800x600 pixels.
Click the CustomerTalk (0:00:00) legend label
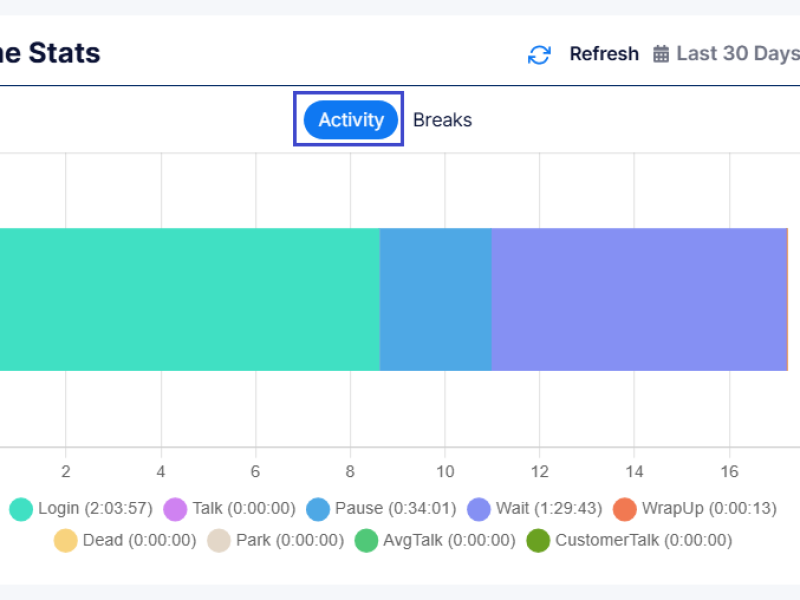tap(643, 540)
